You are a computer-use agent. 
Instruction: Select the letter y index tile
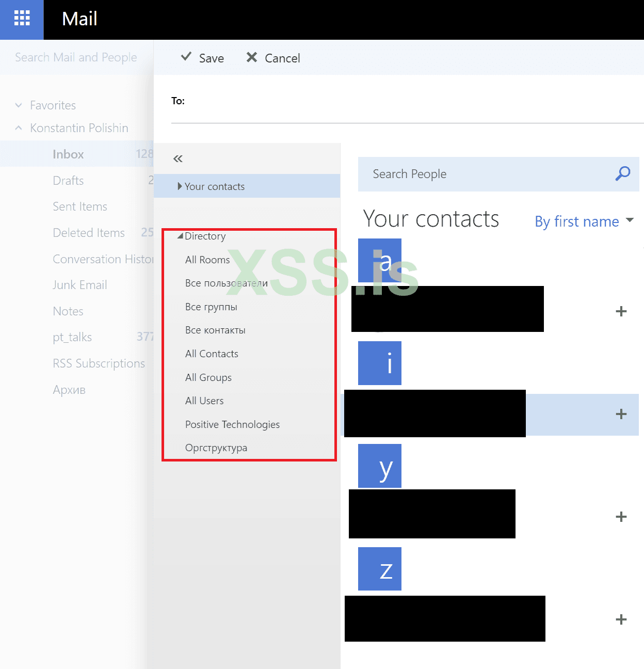pyautogui.click(x=380, y=466)
